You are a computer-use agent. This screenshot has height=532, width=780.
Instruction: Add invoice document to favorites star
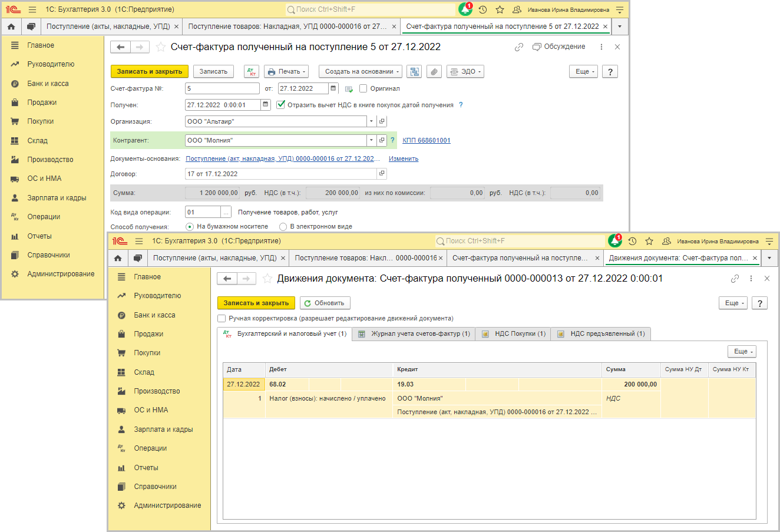pos(160,47)
